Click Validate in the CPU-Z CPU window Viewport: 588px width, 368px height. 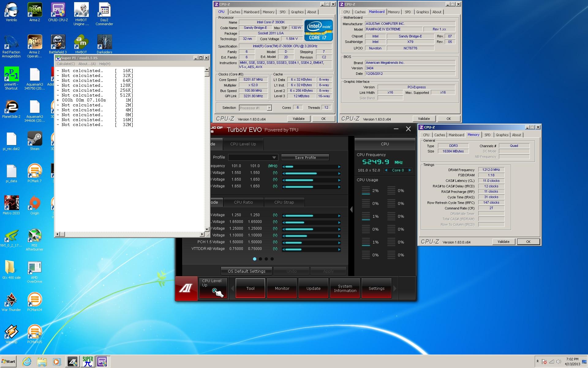click(x=299, y=119)
